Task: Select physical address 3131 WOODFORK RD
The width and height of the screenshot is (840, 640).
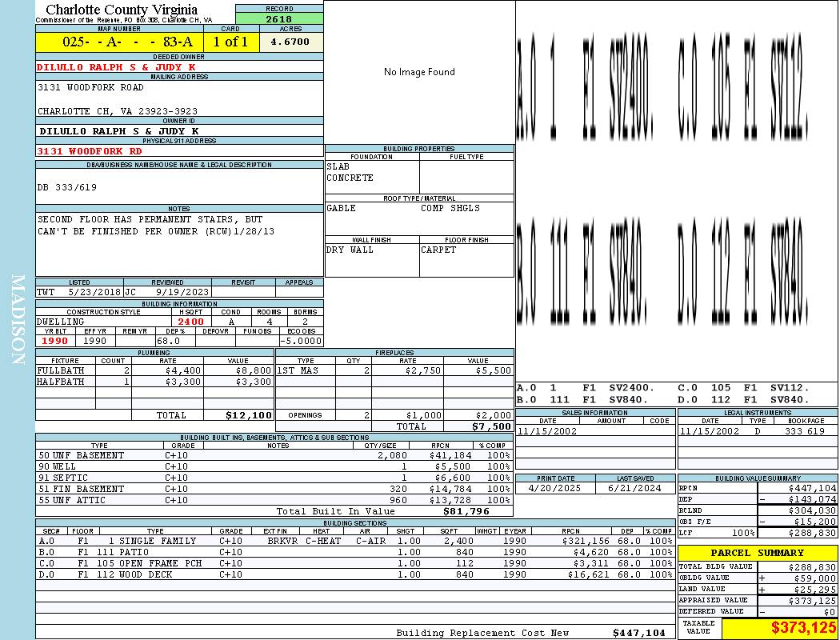Action: (90, 151)
